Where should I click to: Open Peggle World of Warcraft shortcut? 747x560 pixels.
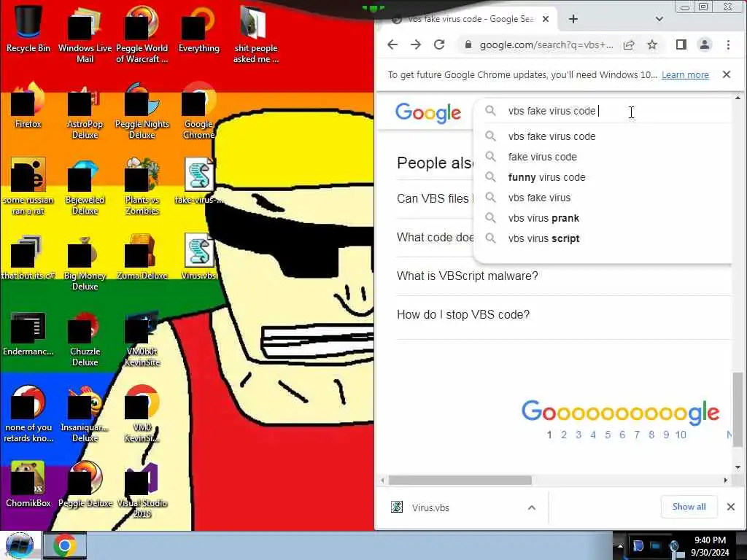click(142, 34)
